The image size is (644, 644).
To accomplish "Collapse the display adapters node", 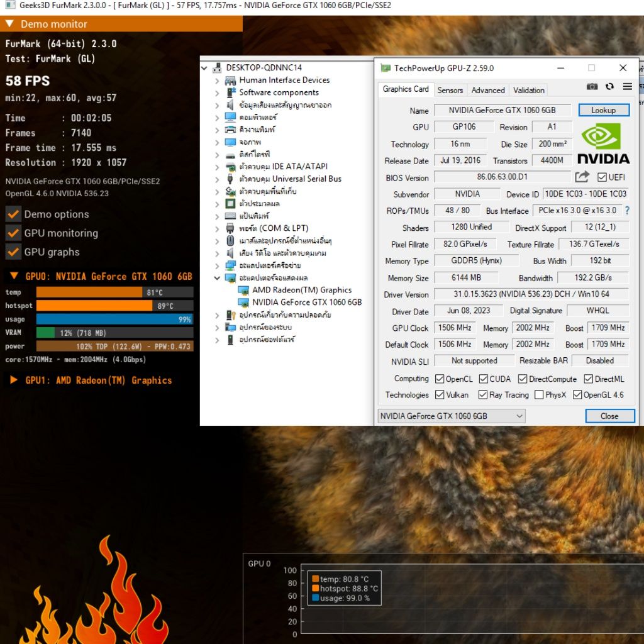I will coord(217,278).
